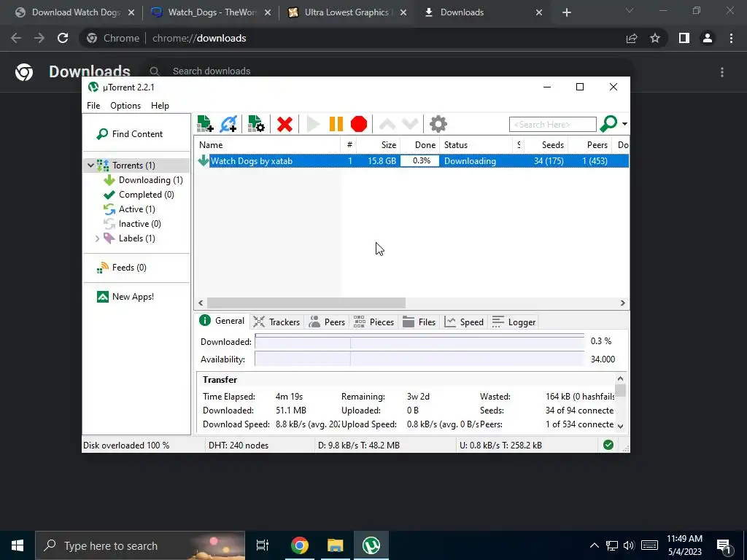Click the greyed-out Start torrent play icon

313,124
